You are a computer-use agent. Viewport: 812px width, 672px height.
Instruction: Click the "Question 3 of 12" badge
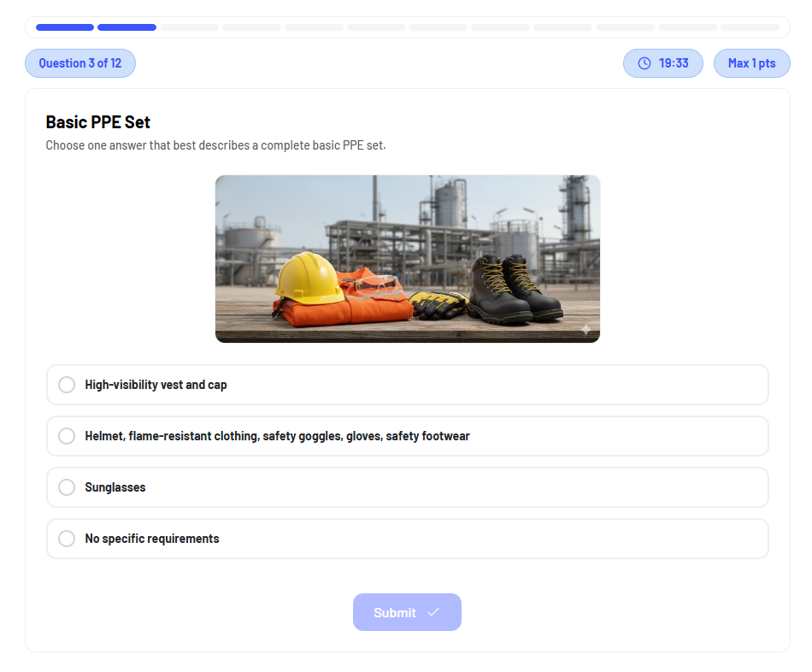click(x=80, y=63)
